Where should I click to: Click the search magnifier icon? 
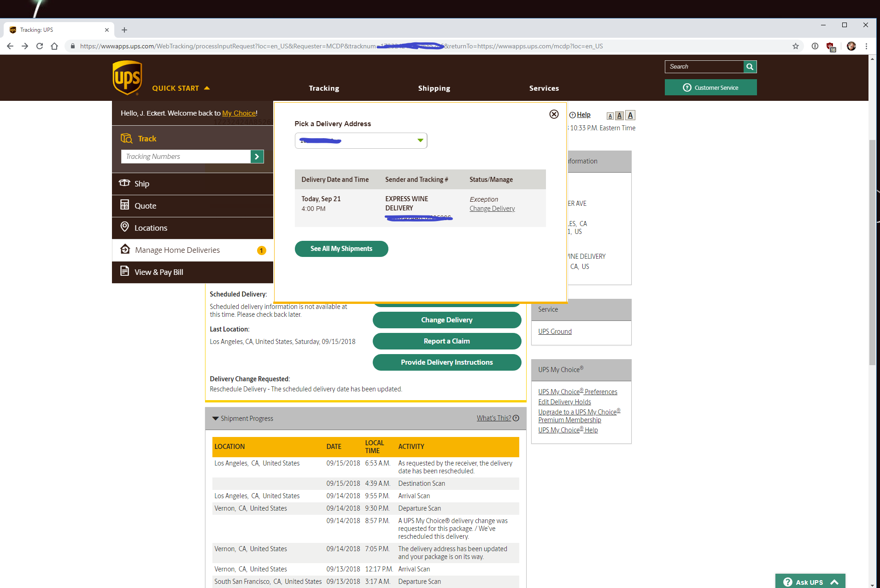(x=750, y=67)
